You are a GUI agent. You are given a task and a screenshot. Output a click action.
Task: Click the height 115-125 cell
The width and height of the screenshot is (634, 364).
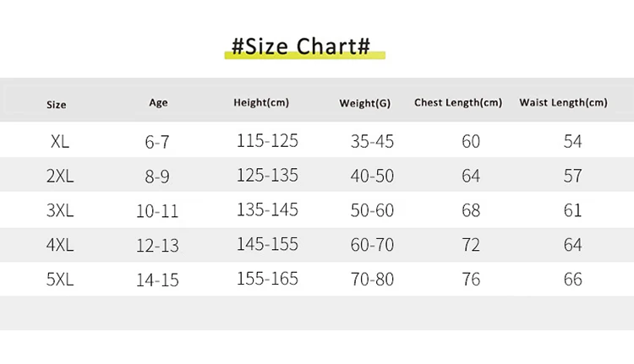pyautogui.click(x=267, y=141)
